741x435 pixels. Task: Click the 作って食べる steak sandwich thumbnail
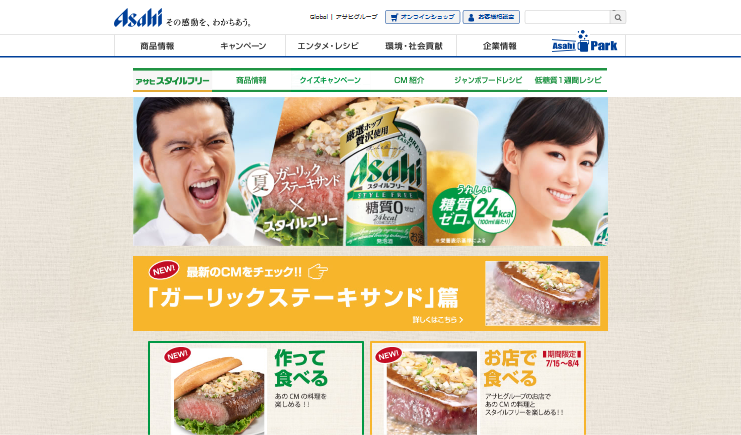click(218, 392)
